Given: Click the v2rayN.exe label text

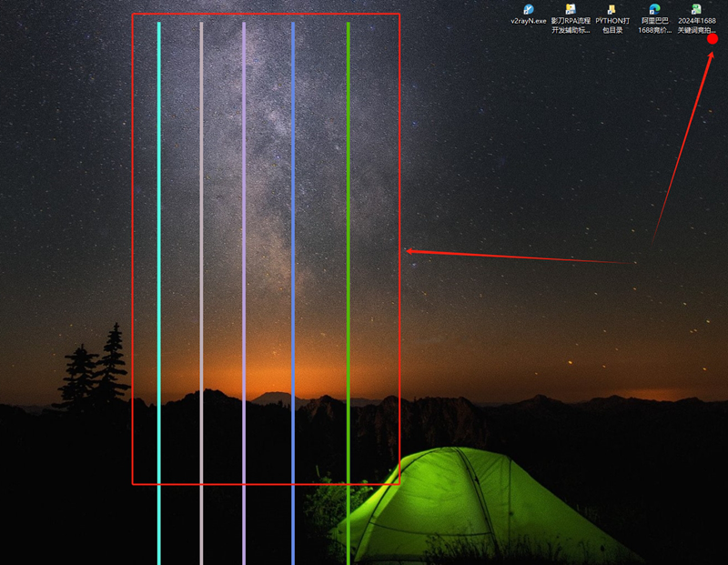Looking at the screenshot, I should coord(529,21).
